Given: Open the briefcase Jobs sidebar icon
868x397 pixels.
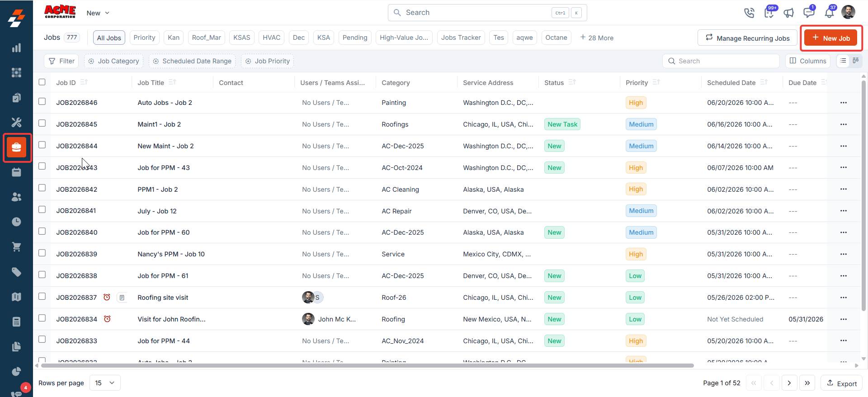Looking at the screenshot, I should 17,147.
